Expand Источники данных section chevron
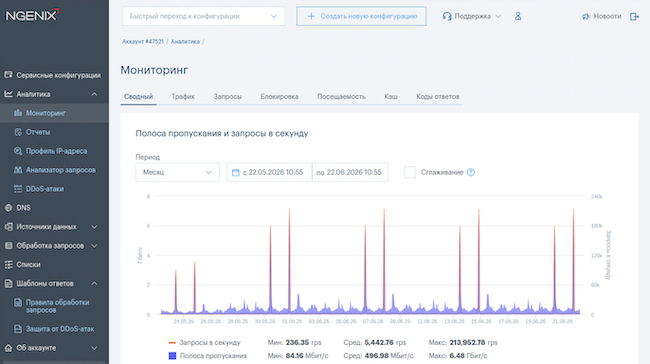The height and width of the screenshot is (364, 650). click(x=94, y=227)
